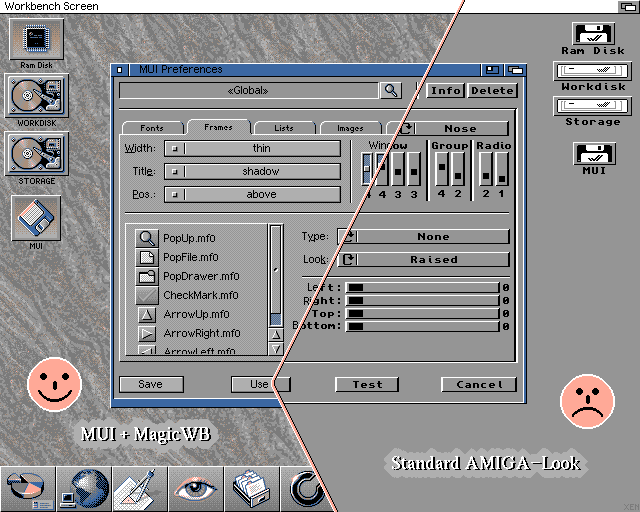Select PopDrawer.mf0 in the image list
This screenshot has height=512, width=640.
tap(201, 276)
